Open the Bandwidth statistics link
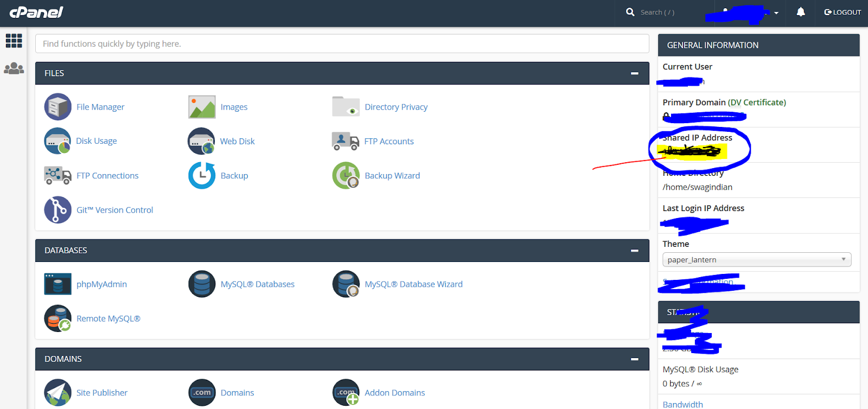The height and width of the screenshot is (409, 868). coord(682,404)
